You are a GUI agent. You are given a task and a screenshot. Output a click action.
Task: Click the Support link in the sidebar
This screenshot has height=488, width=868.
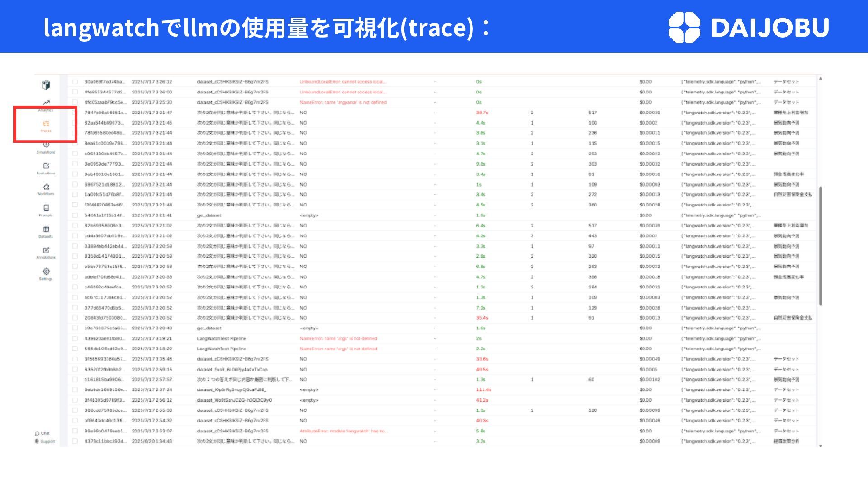[45, 441]
